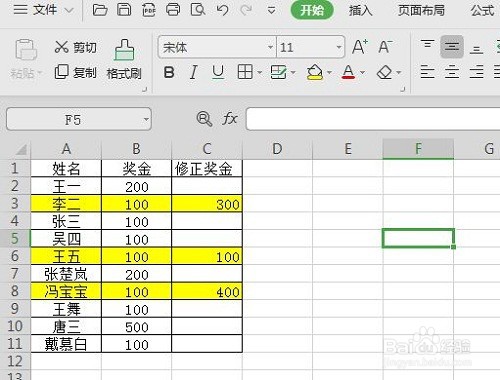This screenshot has width=500, height=380.
Task: Align text left
Action: (x=427, y=72)
